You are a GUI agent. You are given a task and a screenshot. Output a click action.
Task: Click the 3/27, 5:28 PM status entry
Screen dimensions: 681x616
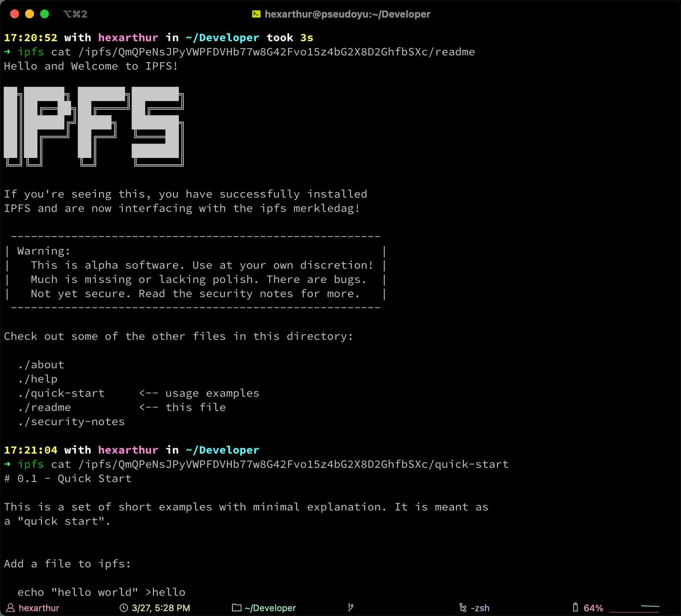(161, 608)
